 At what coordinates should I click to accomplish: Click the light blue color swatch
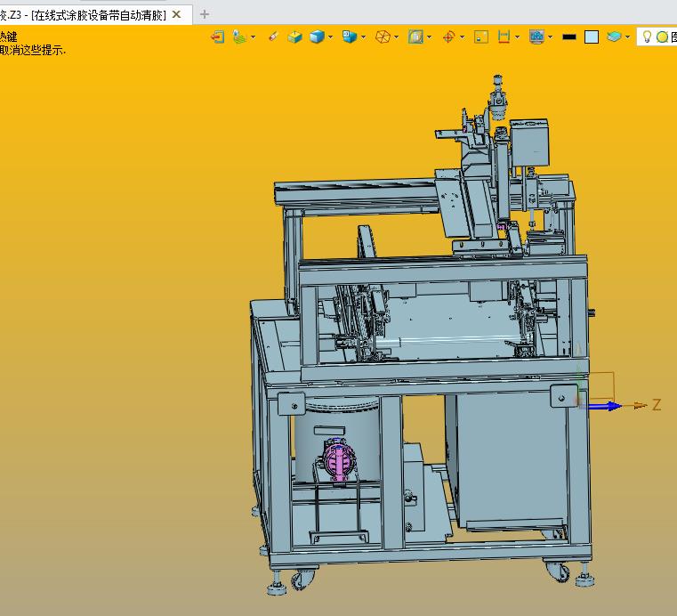click(592, 37)
